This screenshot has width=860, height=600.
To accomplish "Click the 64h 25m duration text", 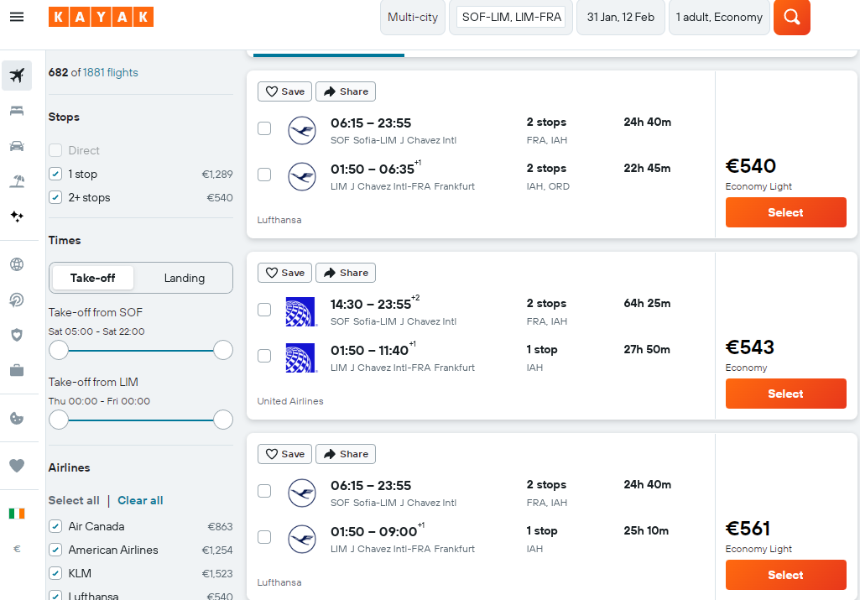I will (x=647, y=303).
